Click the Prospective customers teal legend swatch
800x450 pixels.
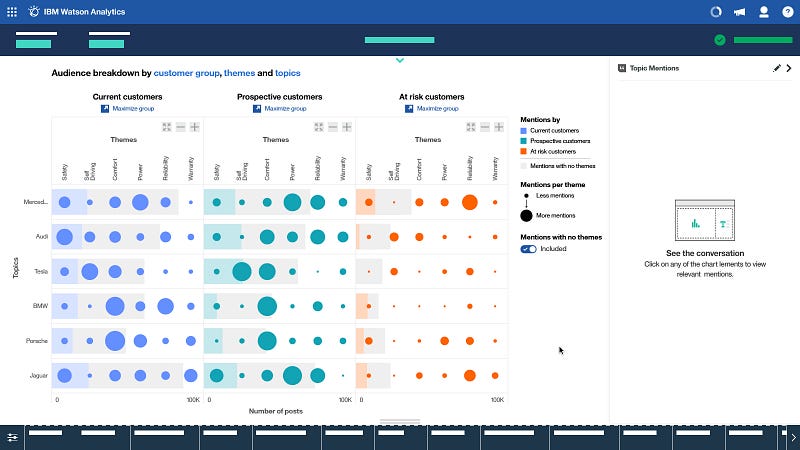pyautogui.click(x=523, y=141)
